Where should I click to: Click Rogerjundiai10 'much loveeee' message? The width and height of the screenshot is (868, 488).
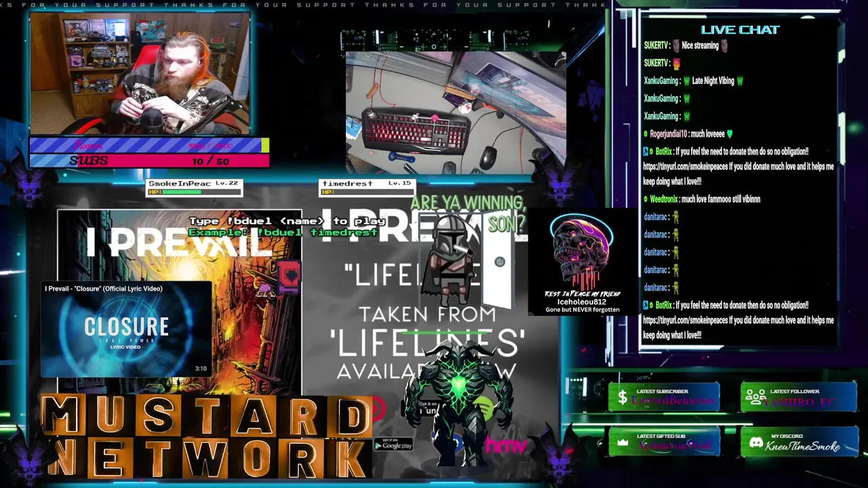[688, 134]
